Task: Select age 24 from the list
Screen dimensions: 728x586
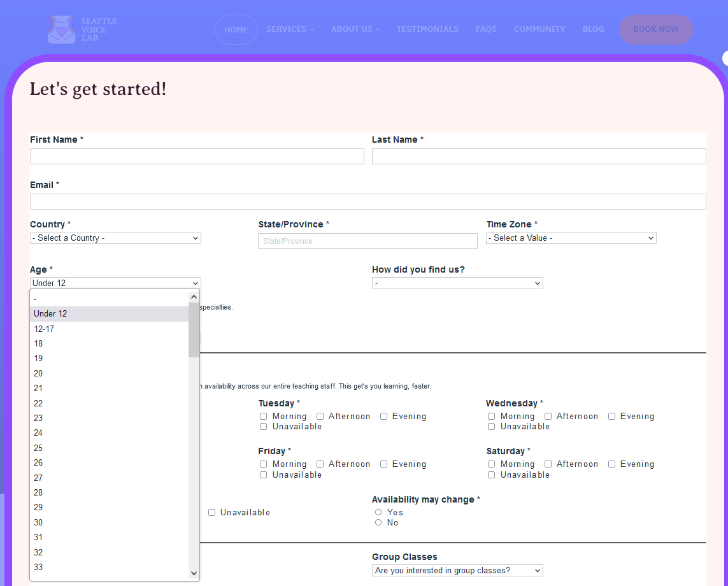Action: point(109,432)
